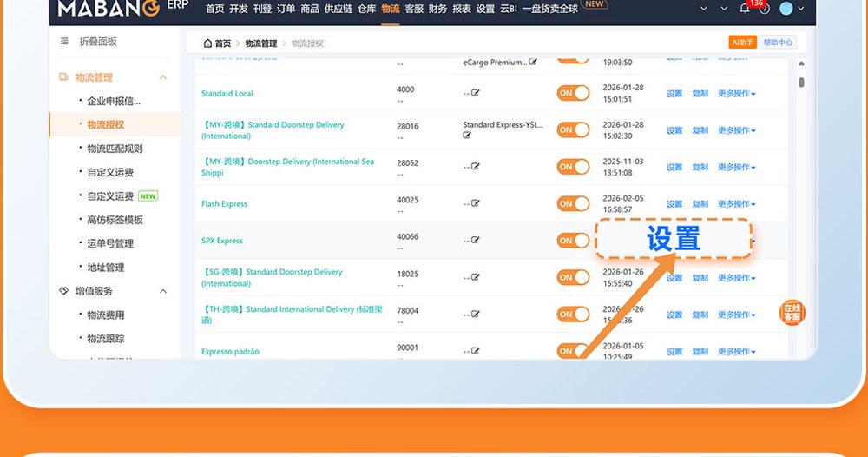
Task: Click edit icon in 28052 row
Action: [476, 166]
